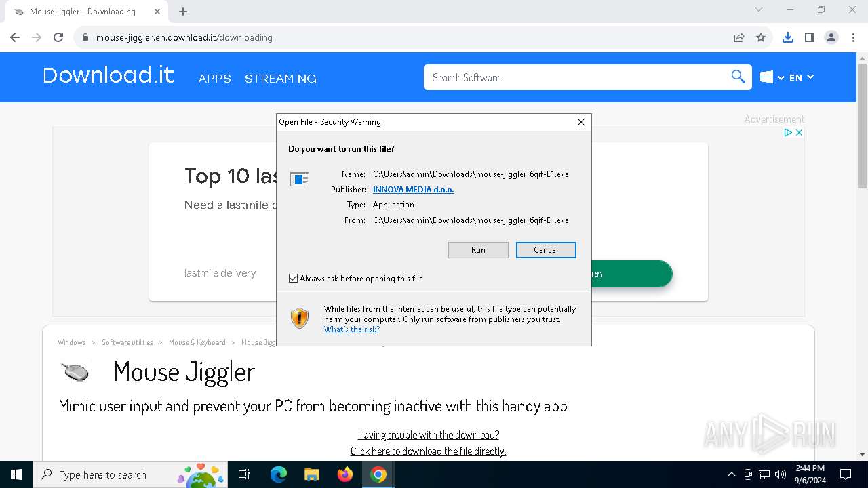Click the Windows breadcrumb link
868x488 pixels.
click(x=72, y=342)
